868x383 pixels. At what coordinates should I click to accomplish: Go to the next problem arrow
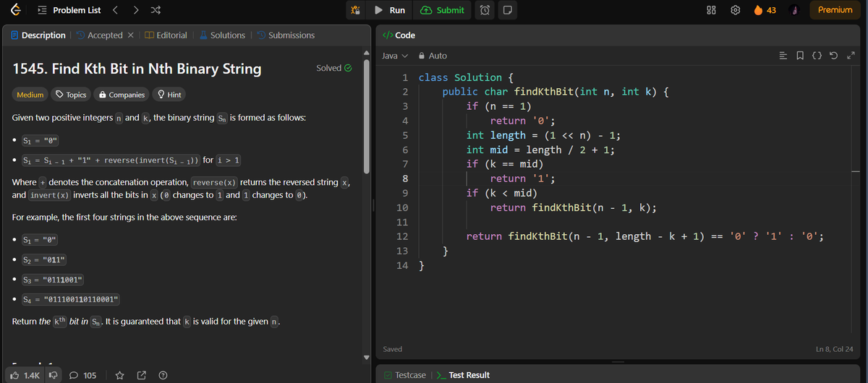[x=136, y=10]
